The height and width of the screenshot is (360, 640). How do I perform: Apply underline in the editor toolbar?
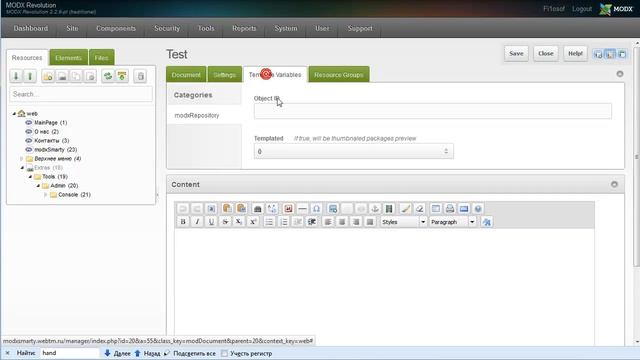click(211, 222)
